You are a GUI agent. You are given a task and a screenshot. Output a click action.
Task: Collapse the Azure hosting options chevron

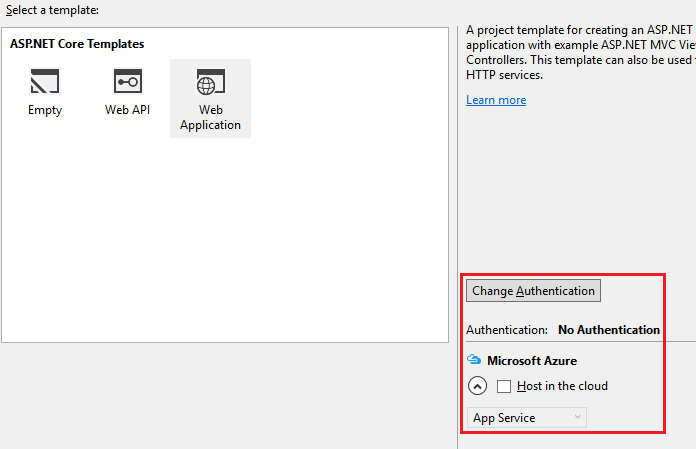[477, 386]
